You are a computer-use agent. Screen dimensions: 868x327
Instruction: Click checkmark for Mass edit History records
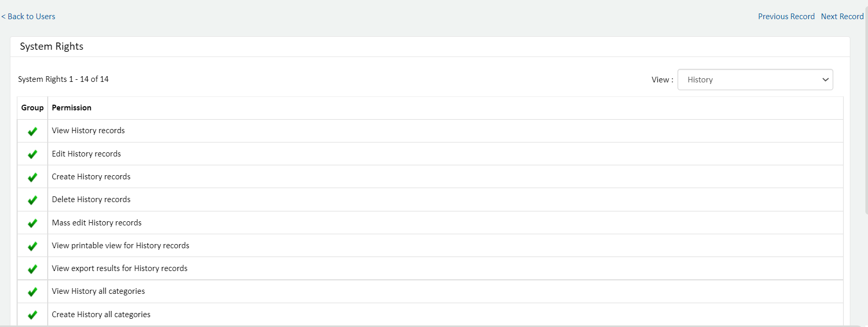click(x=32, y=223)
